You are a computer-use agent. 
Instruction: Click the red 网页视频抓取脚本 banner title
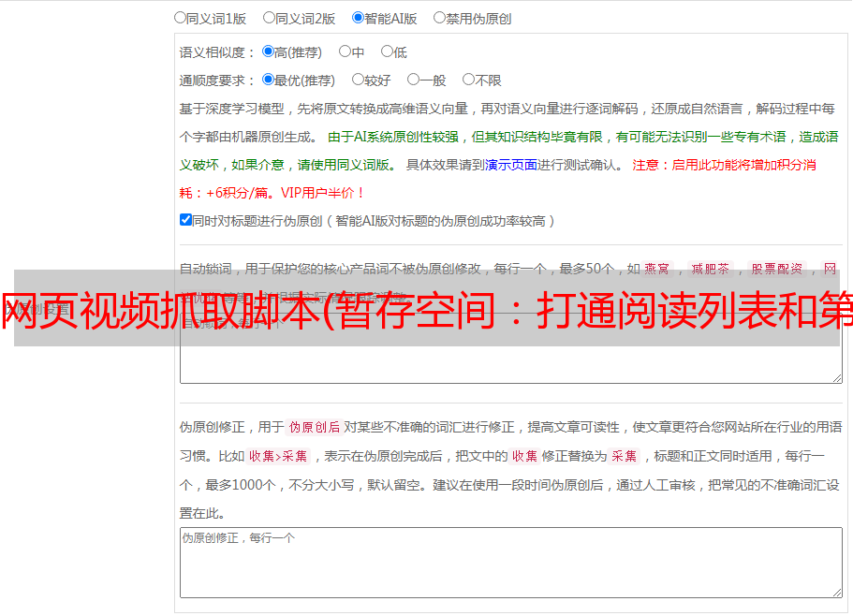click(x=426, y=309)
